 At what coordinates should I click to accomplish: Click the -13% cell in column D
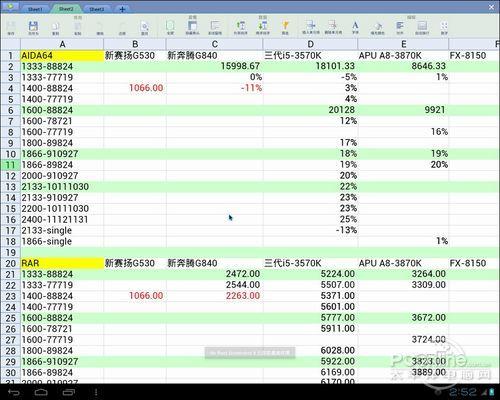pos(310,230)
